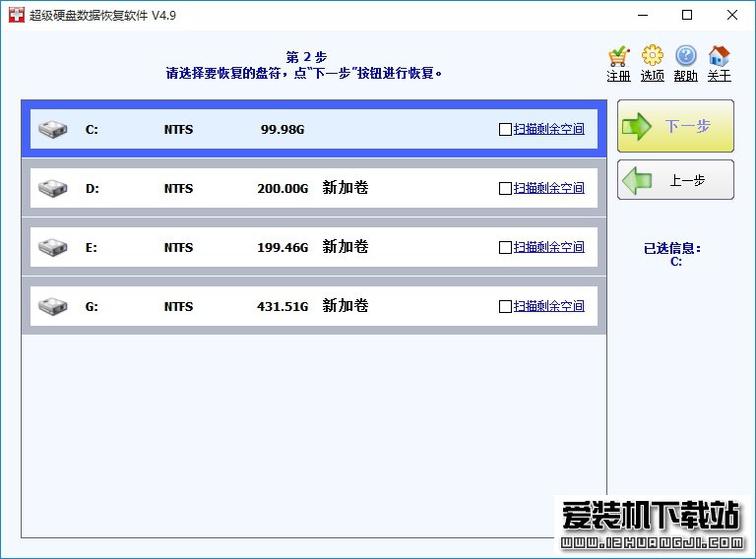756x559 pixels.
Task: Click the 选项 text link
Action: point(652,76)
